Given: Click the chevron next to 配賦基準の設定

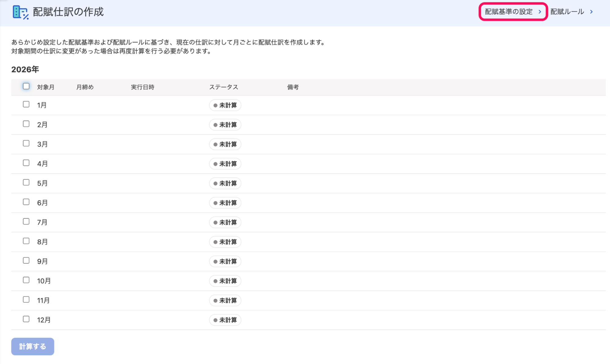Looking at the screenshot, I should point(540,12).
